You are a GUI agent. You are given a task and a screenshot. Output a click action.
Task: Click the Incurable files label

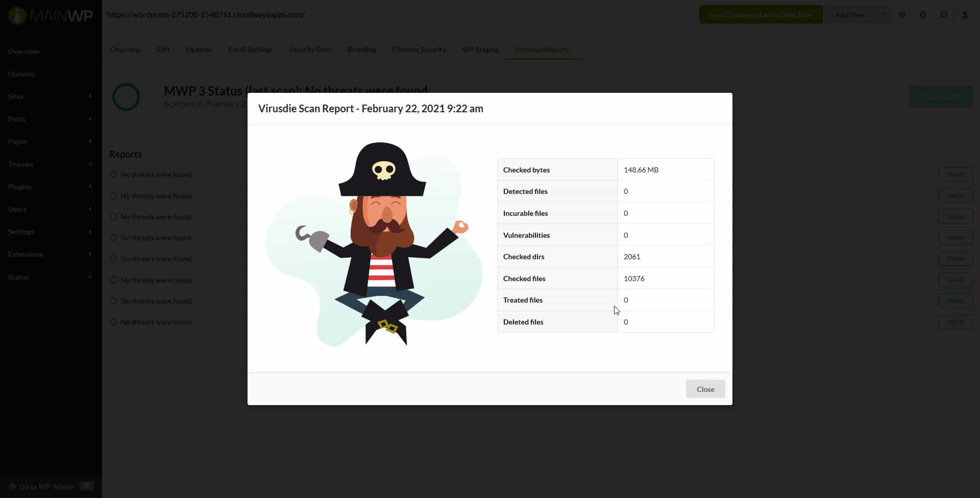[525, 213]
